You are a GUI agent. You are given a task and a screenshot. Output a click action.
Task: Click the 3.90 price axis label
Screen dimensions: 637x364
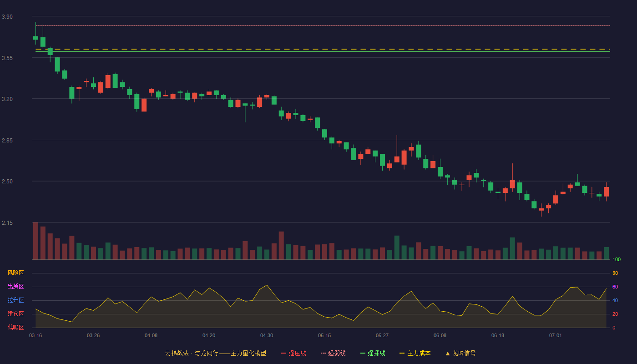click(x=7, y=17)
